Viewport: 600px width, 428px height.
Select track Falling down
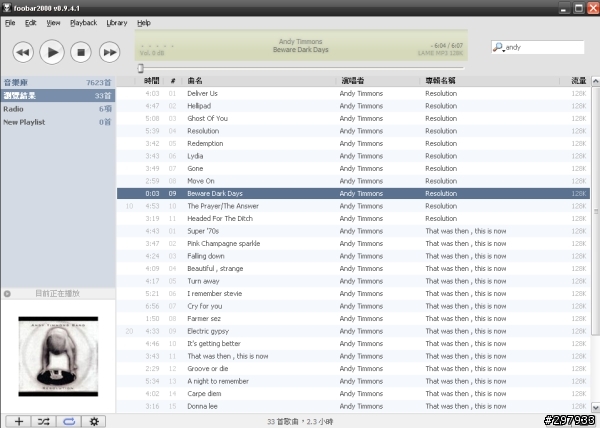[353, 256]
